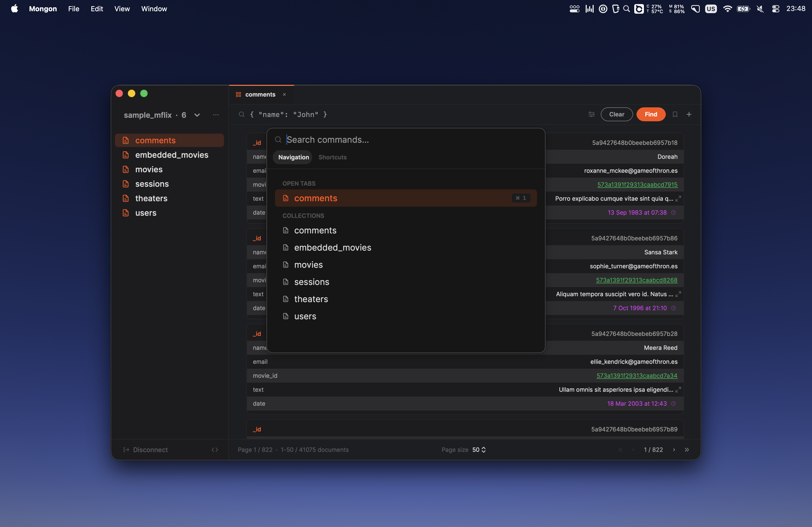812x527 pixels.
Task: Click the clock icon beside 18 Mar 2003
Action: (673, 403)
